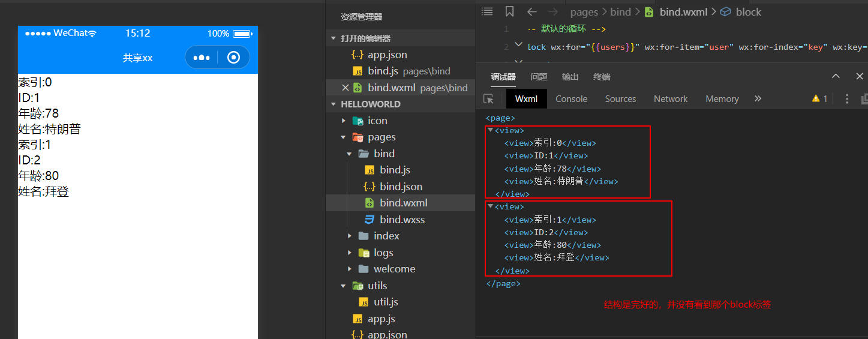Navigate forward with the right arrow
This screenshot has height=339, width=868.
point(553,11)
